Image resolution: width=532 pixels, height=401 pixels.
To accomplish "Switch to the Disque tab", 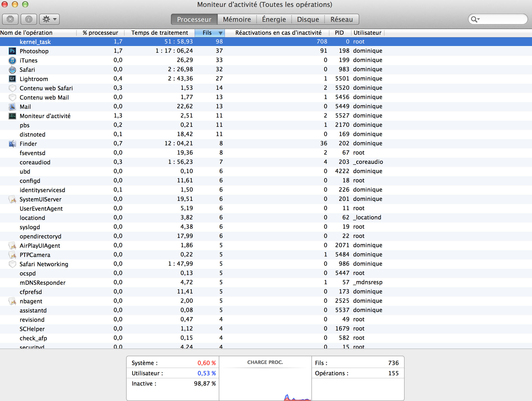I will pyautogui.click(x=308, y=19).
